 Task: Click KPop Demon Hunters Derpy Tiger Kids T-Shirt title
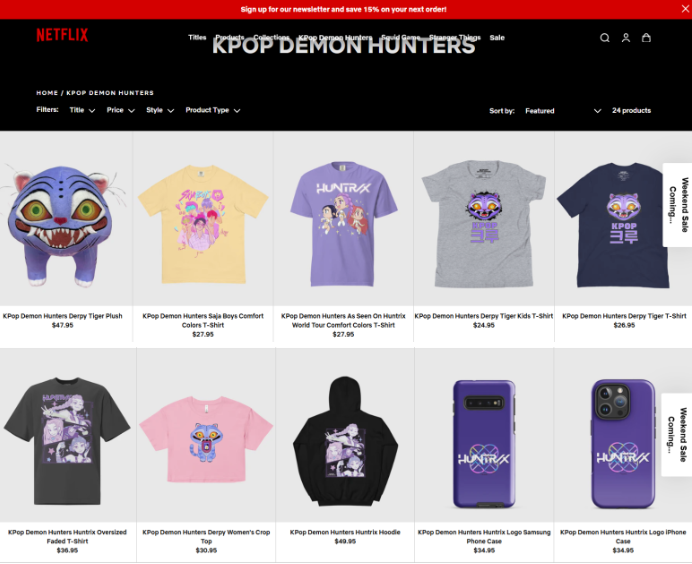tap(484, 316)
